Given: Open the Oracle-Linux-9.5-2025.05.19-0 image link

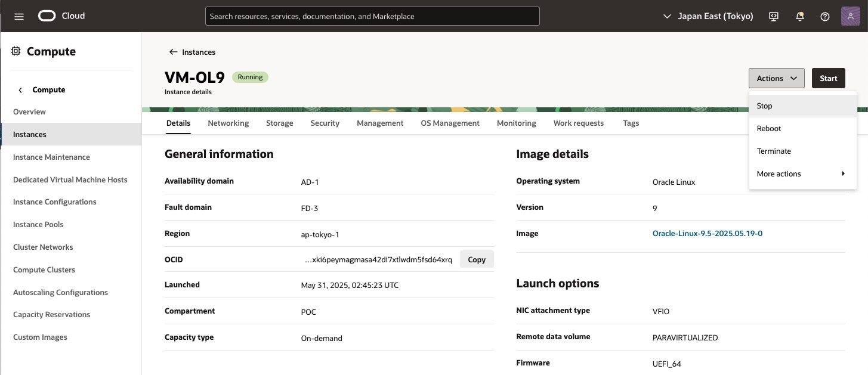Looking at the screenshot, I should pos(708,234).
